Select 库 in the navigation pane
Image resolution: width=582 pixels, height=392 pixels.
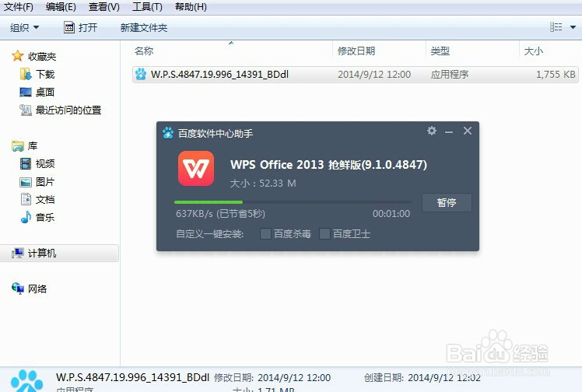33,146
